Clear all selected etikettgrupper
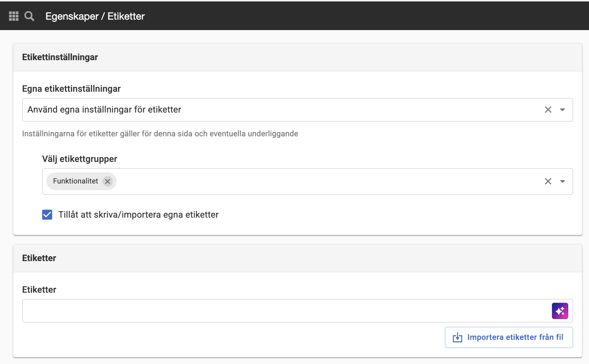This screenshot has height=364, width=589. tap(548, 181)
